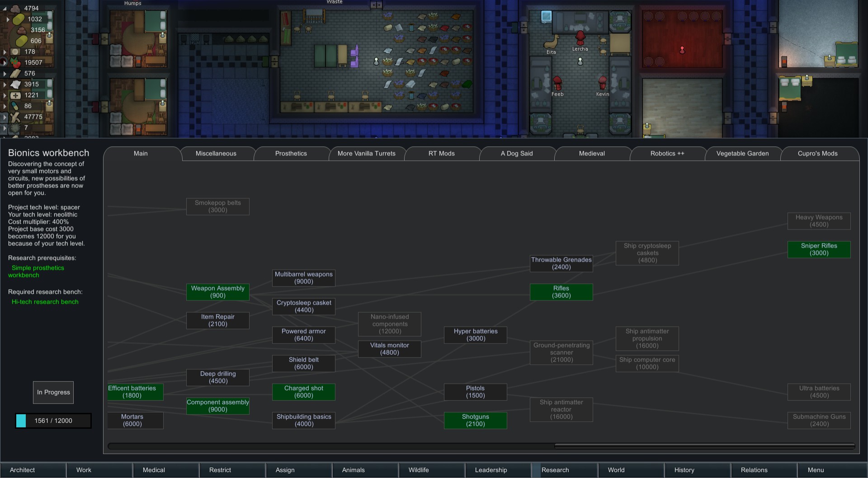The image size is (868, 478).
Task: Click the silver resource icon showing 178
Action: pyautogui.click(x=15, y=52)
